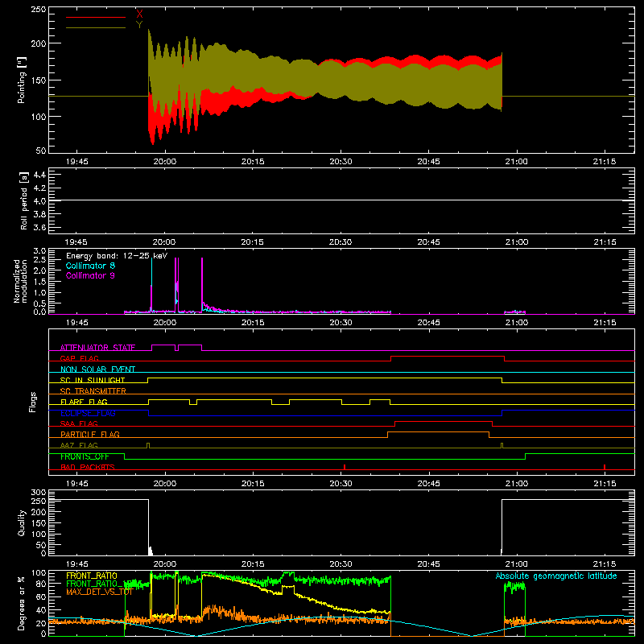Click the 3.0 value on Normalized modulation axis

(39, 251)
